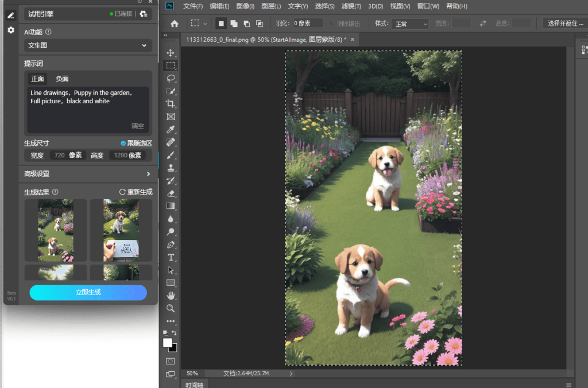Screen dimensions: 588x388
Task: Select the Move tool
Action: 171,52
